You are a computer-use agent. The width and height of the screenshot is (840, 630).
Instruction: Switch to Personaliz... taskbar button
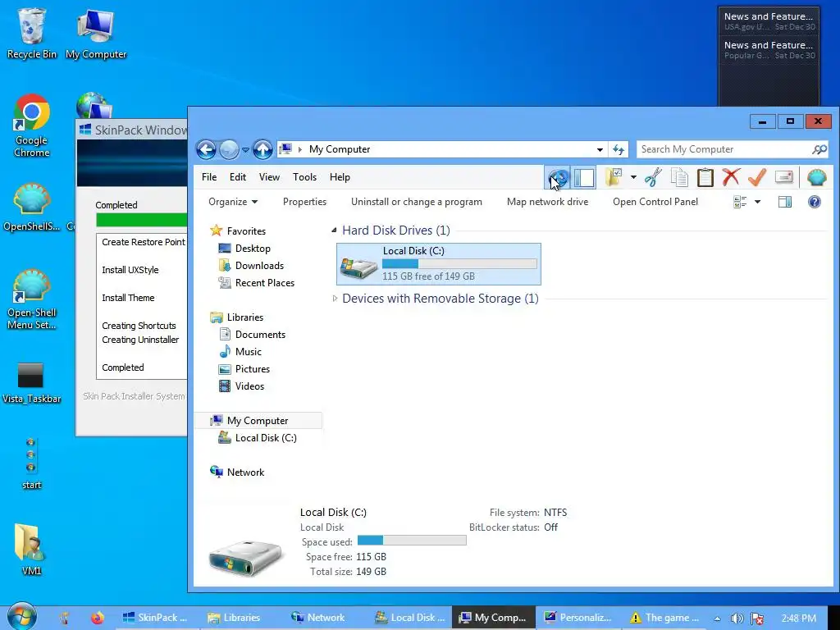577,618
